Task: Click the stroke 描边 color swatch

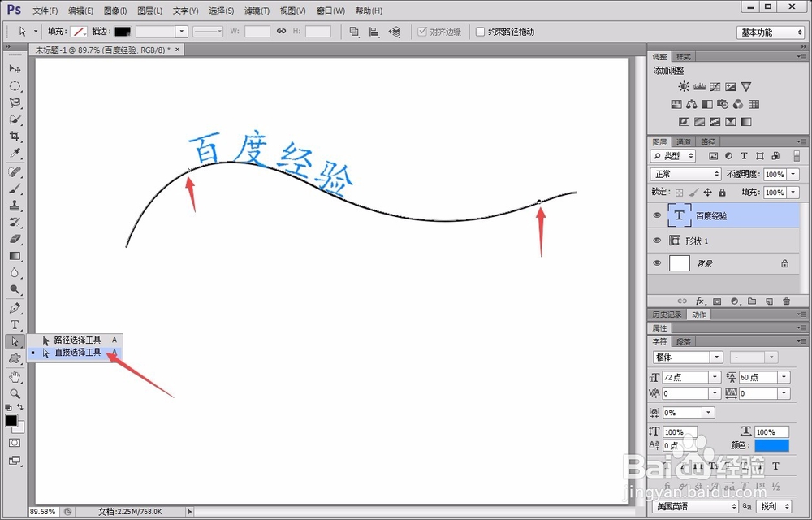Action: click(x=123, y=32)
